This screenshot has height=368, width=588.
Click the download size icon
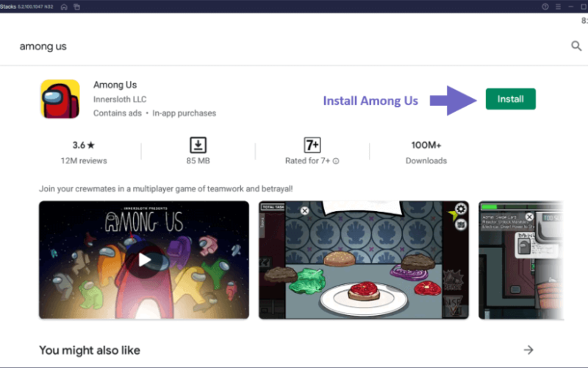click(x=198, y=145)
